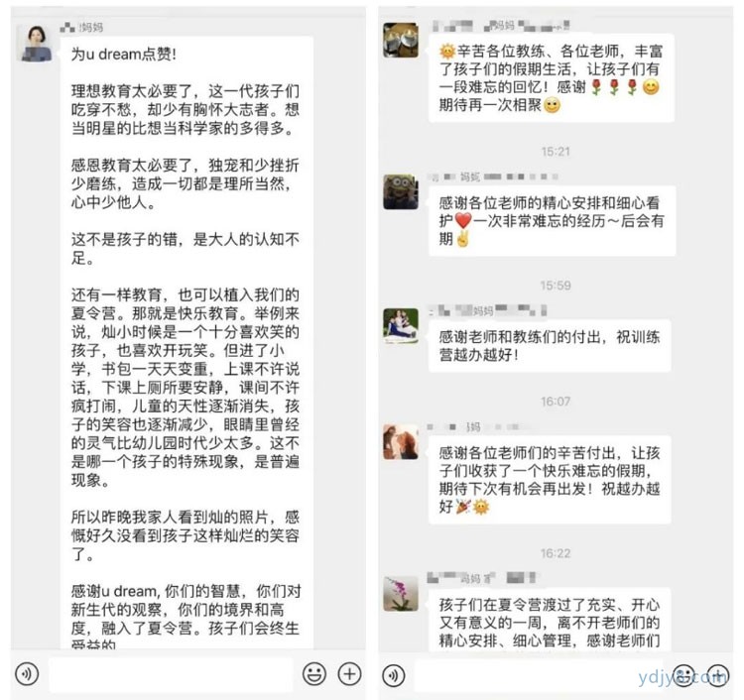
Task: Tap the voice input icon in right chat
Action: coord(394,676)
